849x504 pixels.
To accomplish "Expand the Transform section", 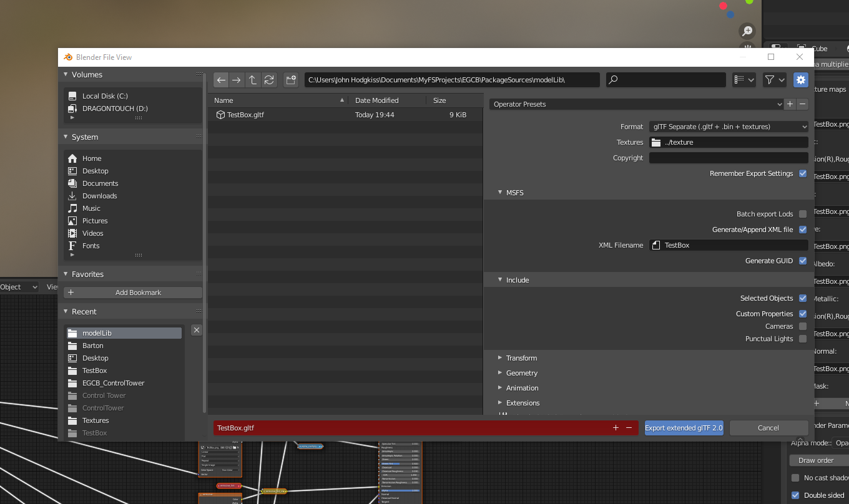I will [521, 358].
